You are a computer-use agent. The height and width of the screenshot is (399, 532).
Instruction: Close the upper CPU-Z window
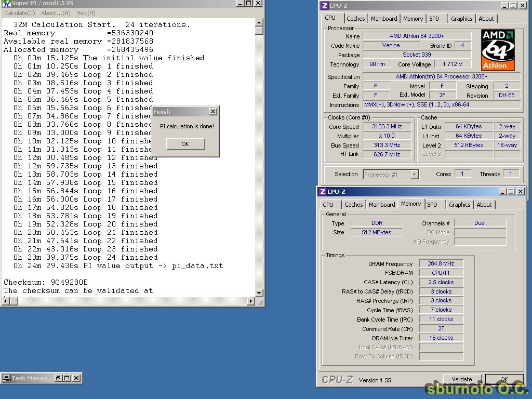523,5
